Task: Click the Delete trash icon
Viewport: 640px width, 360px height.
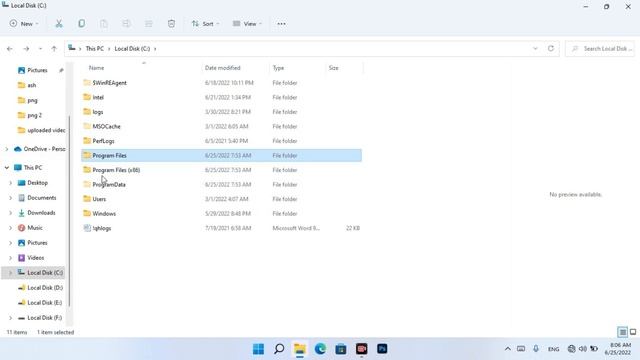Action: pyautogui.click(x=171, y=24)
